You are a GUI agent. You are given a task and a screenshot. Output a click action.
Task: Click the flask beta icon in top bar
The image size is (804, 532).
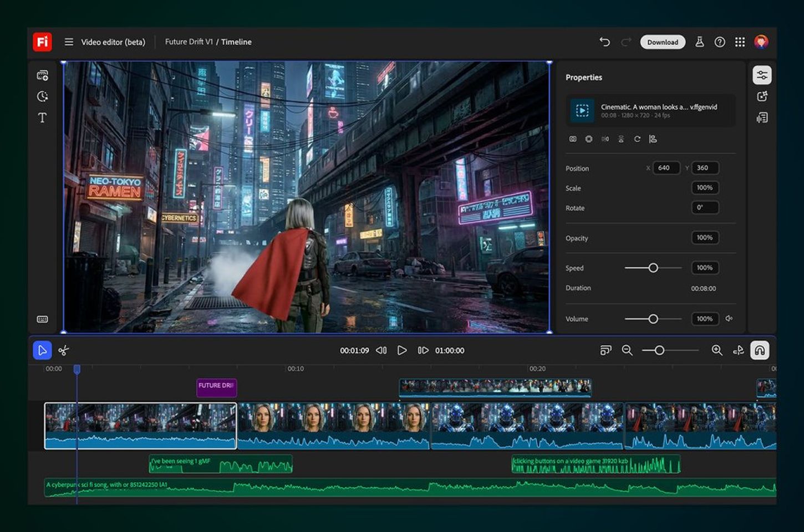[700, 42]
